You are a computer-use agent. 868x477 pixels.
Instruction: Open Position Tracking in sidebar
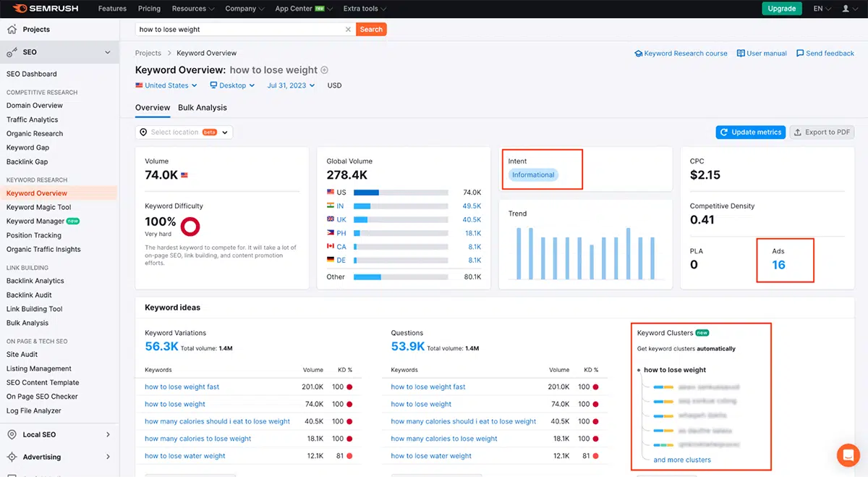34,235
